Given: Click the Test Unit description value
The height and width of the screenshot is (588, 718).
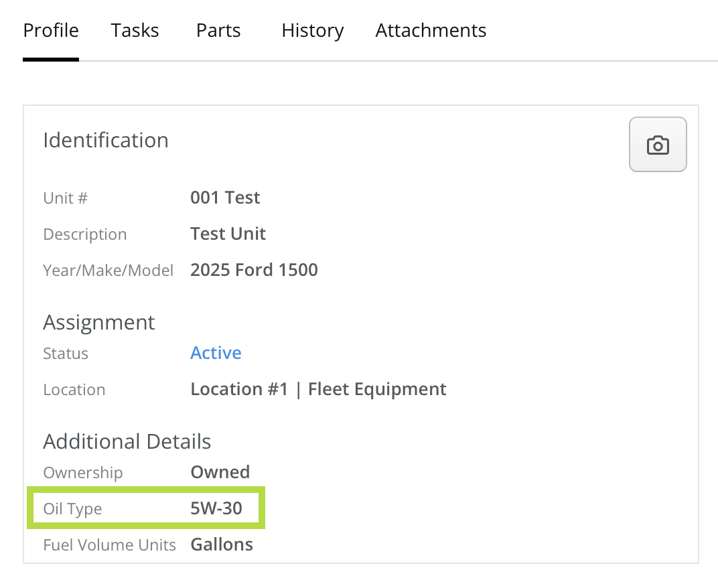Looking at the screenshot, I should pos(228,234).
